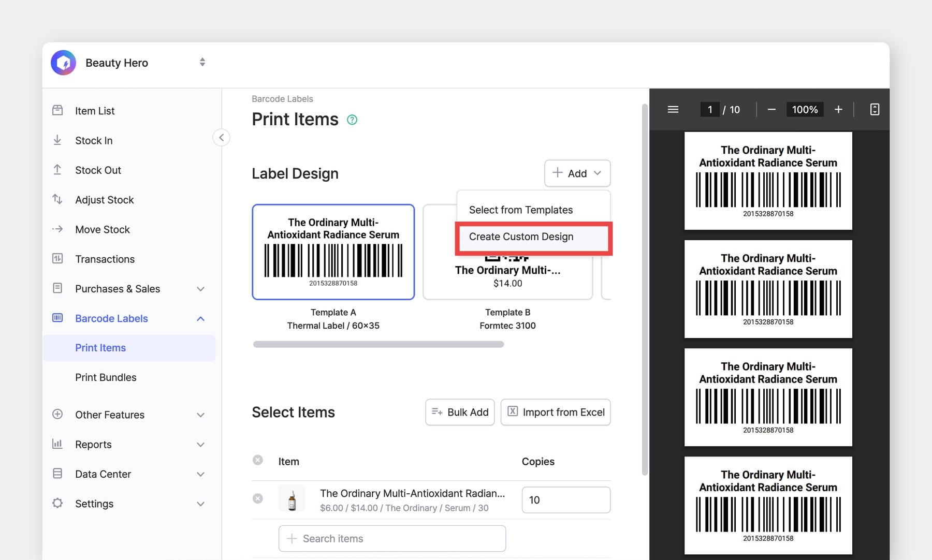Open the Add dropdown in Label Design
The height and width of the screenshot is (560, 932).
(577, 173)
